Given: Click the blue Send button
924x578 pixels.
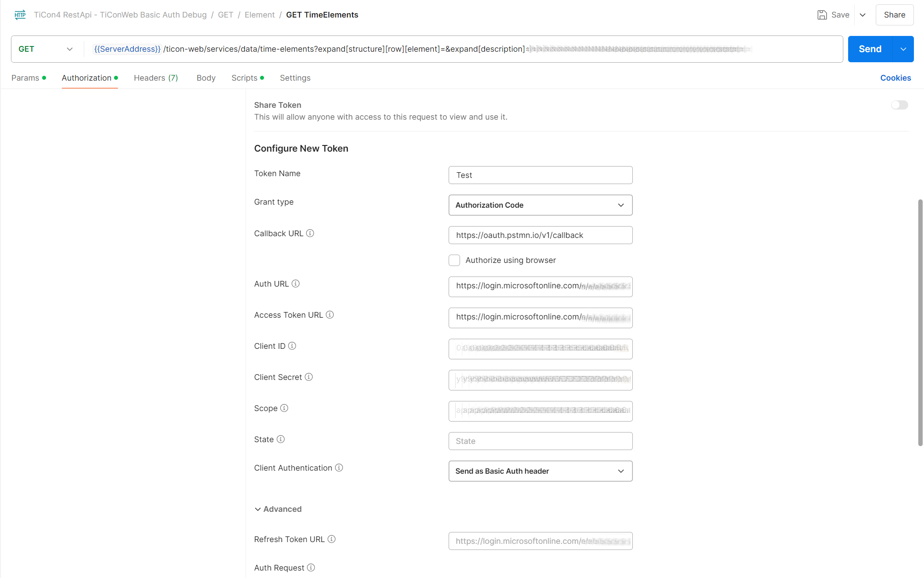Looking at the screenshot, I should [870, 49].
